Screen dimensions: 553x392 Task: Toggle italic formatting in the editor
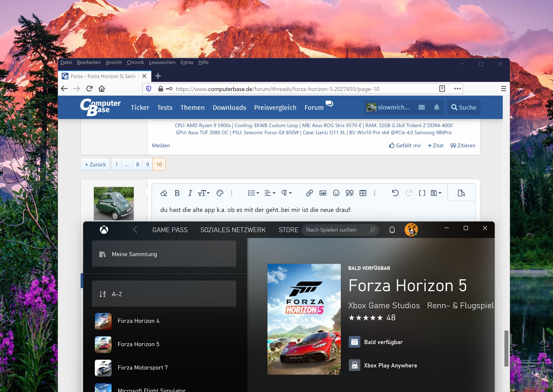[190, 193]
